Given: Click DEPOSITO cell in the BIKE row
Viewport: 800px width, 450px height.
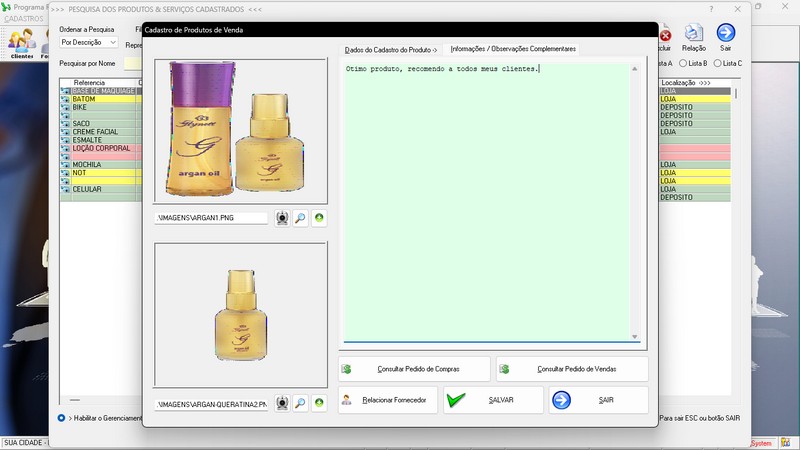Looking at the screenshot, I should pyautogui.click(x=677, y=107).
